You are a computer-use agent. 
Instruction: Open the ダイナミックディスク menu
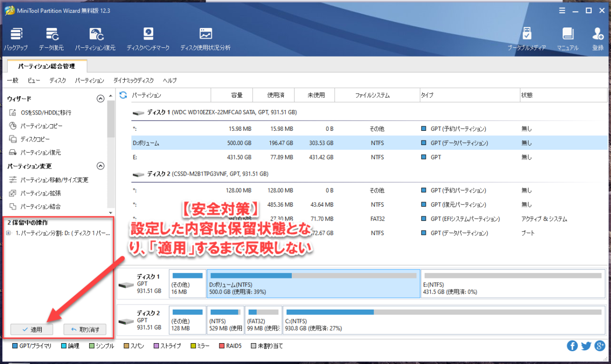coord(133,80)
